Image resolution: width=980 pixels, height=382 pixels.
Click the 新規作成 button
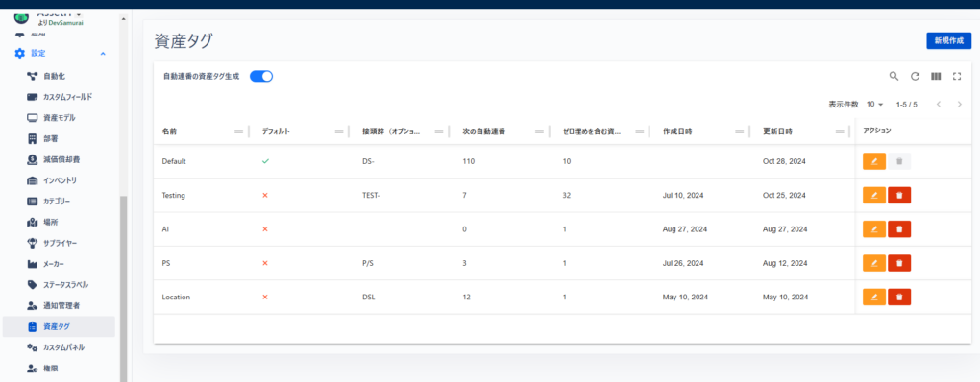click(x=948, y=40)
